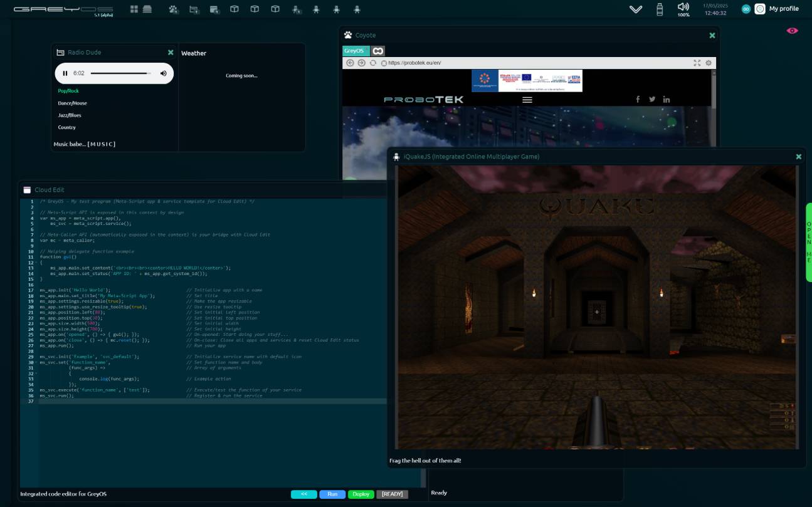Open Coyote browser settings gear

coord(709,63)
